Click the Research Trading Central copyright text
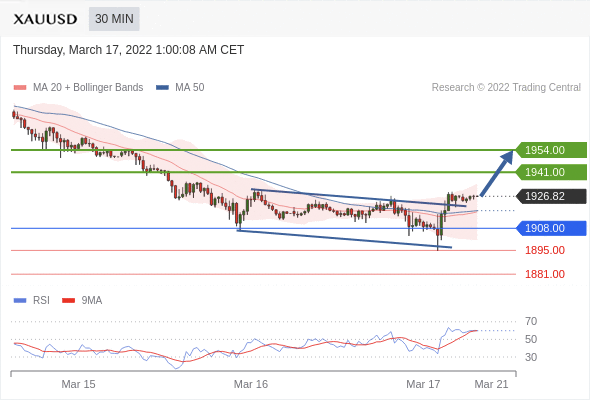The width and height of the screenshot is (590, 401). point(506,87)
